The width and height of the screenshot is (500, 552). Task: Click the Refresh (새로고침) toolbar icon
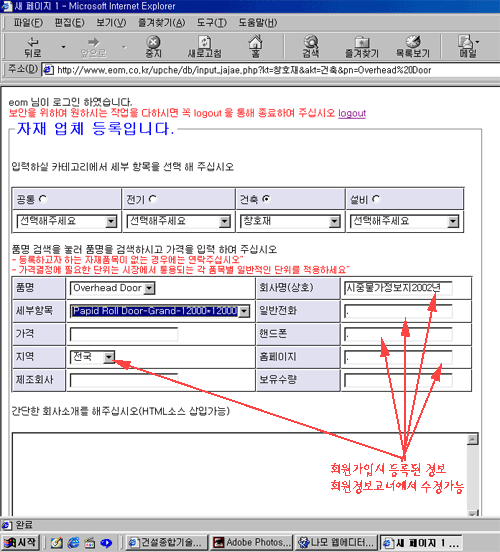[x=205, y=47]
